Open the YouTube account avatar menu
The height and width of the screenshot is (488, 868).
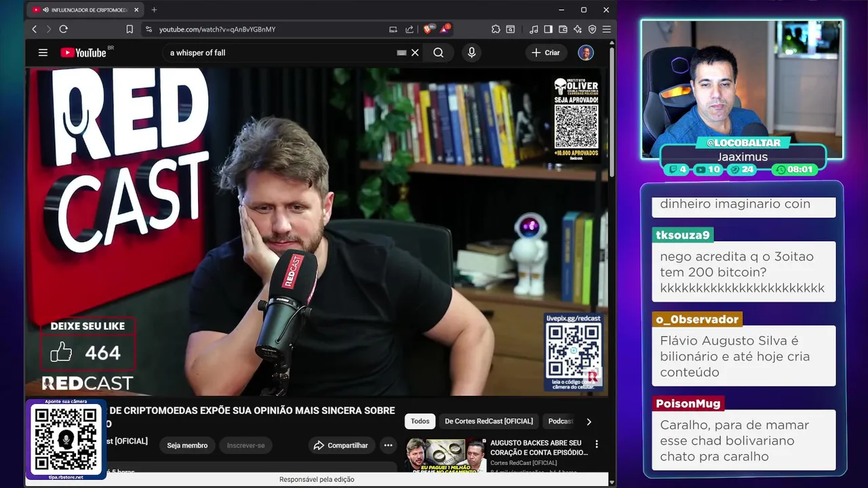586,53
